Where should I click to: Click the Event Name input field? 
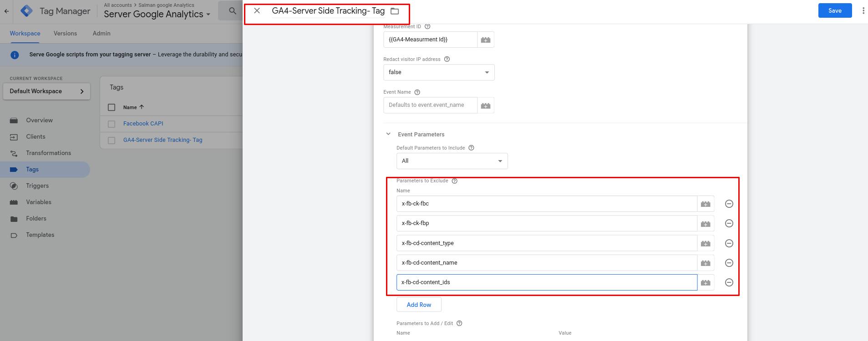click(x=430, y=105)
